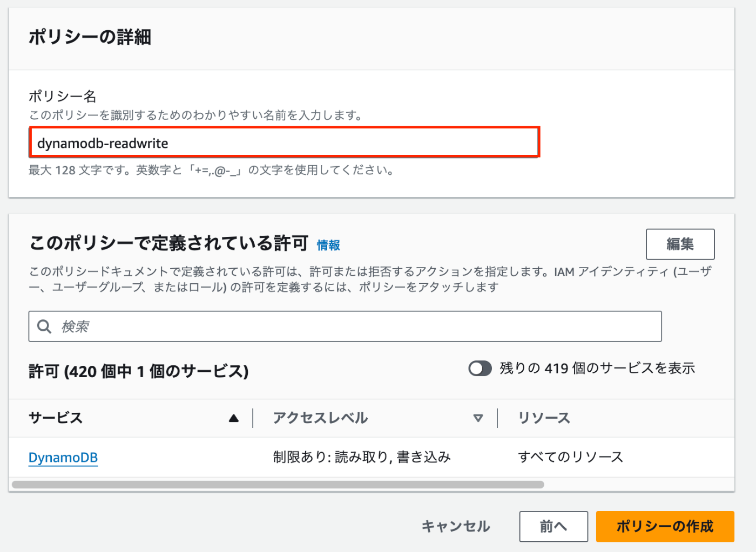The height and width of the screenshot is (552, 756).
Task: Sort by アクセスレベル column arrow
Action: pos(478,418)
